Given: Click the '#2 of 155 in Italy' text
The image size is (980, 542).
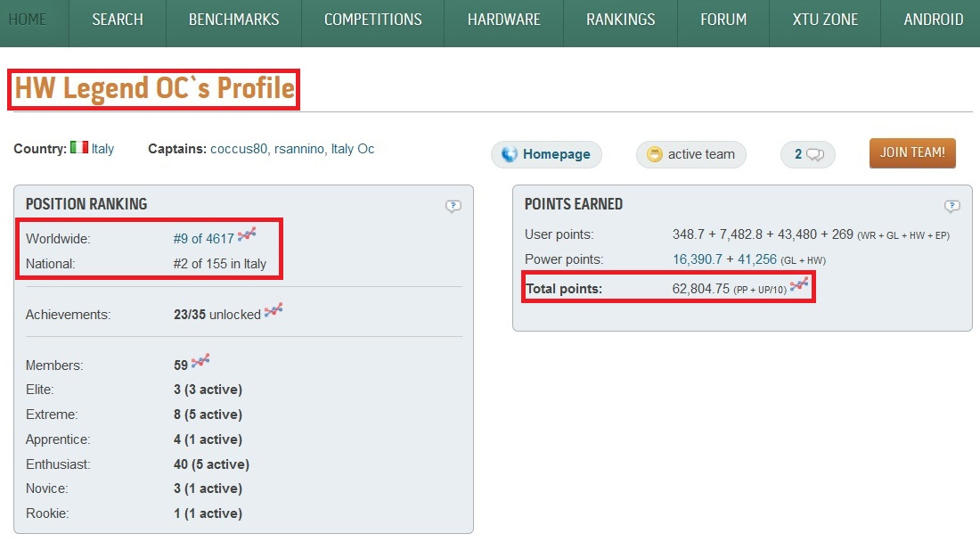Looking at the screenshot, I should tap(220, 264).
